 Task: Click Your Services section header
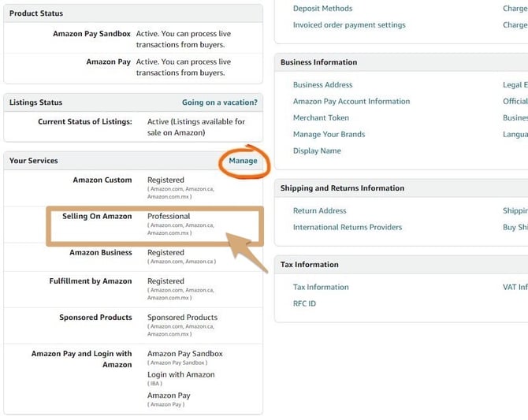(x=34, y=161)
